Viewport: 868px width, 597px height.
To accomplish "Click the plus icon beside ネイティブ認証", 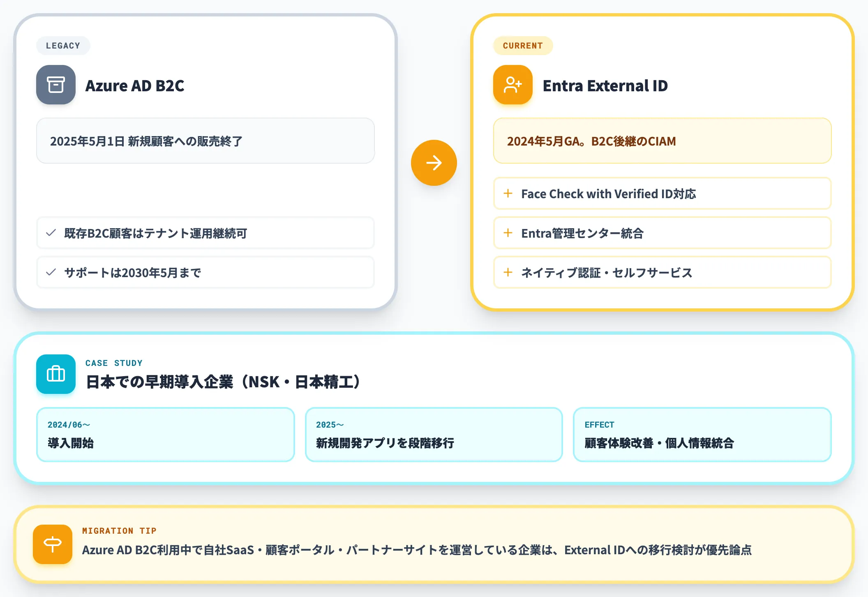I will click(508, 272).
